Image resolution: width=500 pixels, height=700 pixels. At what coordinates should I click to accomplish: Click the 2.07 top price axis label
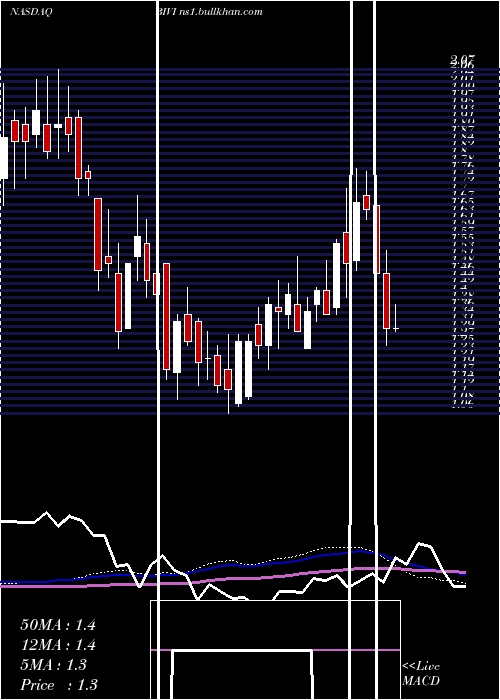pyautogui.click(x=463, y=59)
